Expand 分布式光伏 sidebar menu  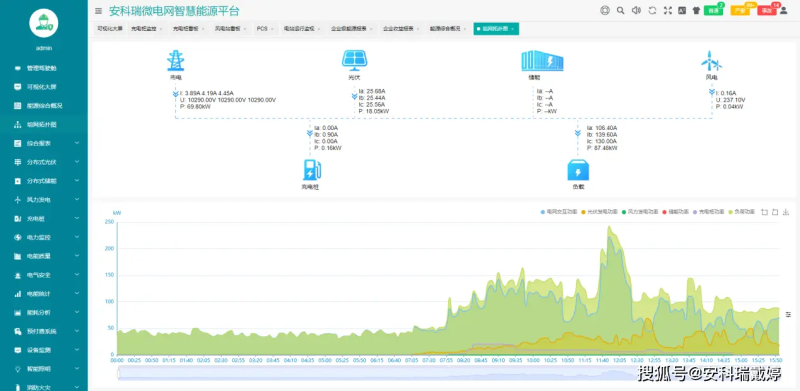tap(44, 162)
